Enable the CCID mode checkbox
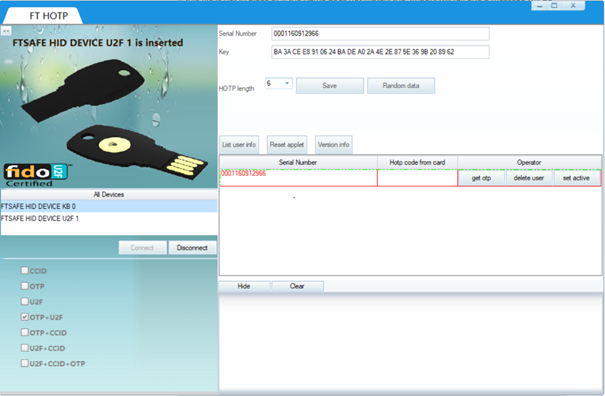Screen dimensions: 605x396 (x=25, y=271)
